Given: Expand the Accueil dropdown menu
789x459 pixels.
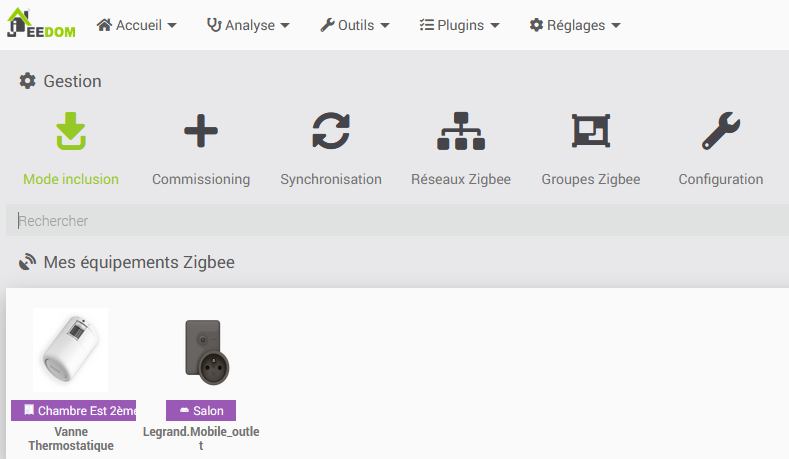Looking at the screenshot, I should 136,25.
